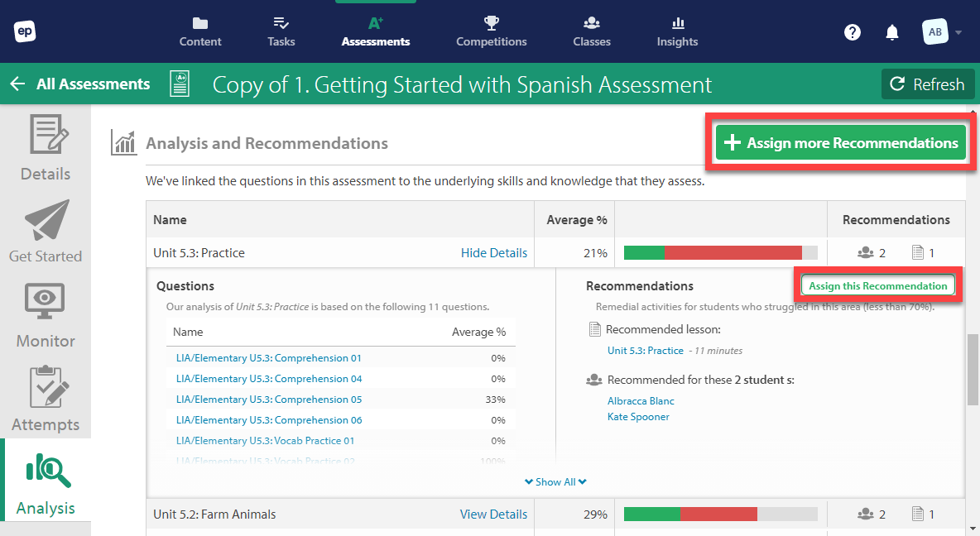980x536 pixels.
Task: Click lesson document icon in Unit 5.3 row
Action: pyautogui.click(x=917, y=252)
